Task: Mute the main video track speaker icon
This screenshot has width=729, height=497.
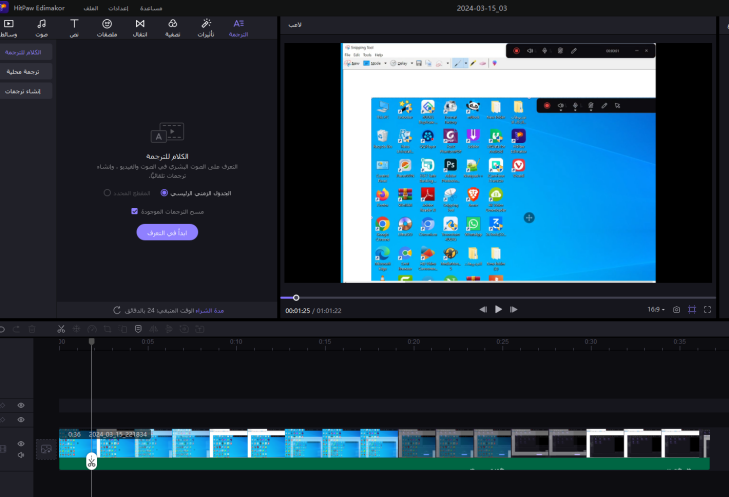Action: tap(21, 455)
